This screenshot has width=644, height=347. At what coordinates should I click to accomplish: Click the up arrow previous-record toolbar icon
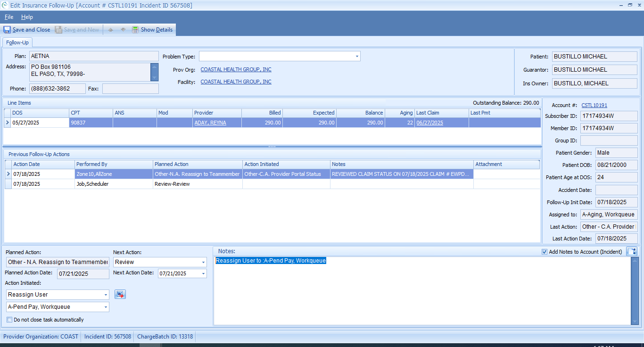tap(111, 30)
